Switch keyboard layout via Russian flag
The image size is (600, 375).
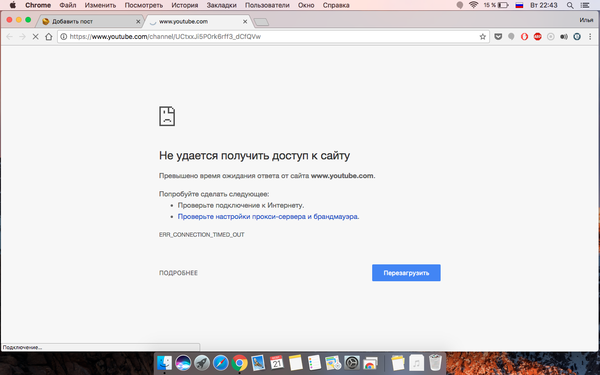click(x=519, y=5)
